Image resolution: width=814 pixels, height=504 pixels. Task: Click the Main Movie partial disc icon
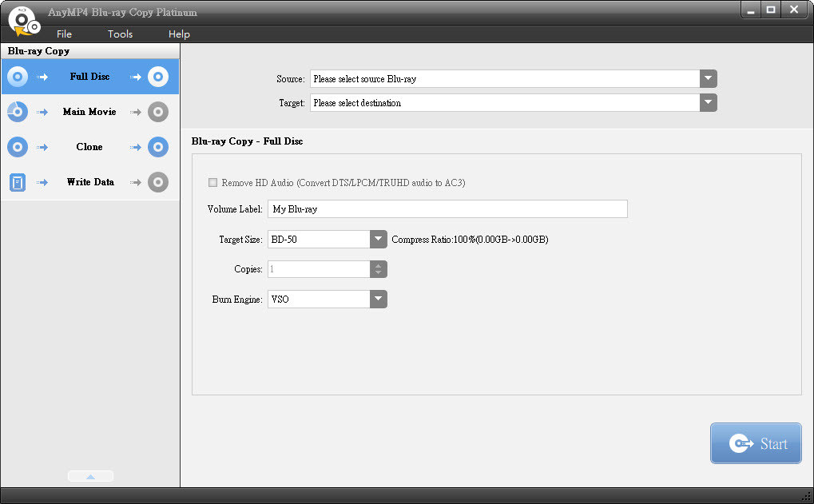tap(18, 112)
